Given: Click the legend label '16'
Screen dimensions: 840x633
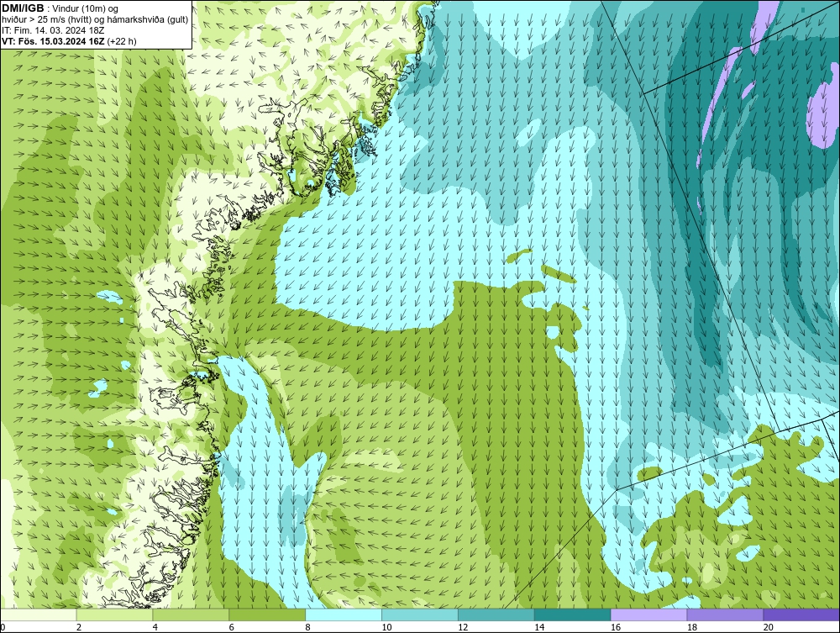Looking at the screenshot, I should pos(616,627).
